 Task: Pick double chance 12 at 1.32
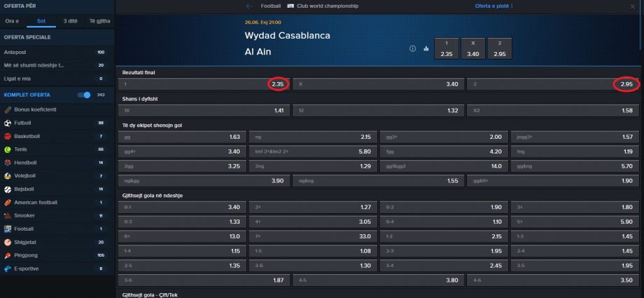(378, 111)
